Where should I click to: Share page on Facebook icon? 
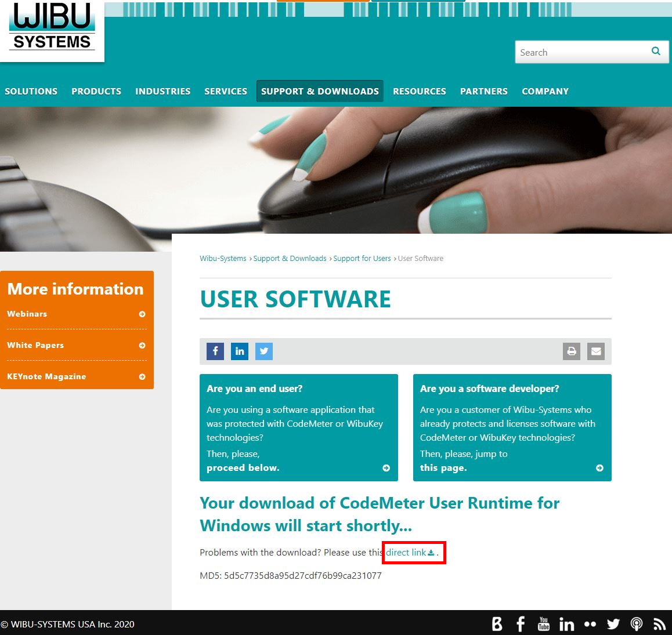point(215,351)
